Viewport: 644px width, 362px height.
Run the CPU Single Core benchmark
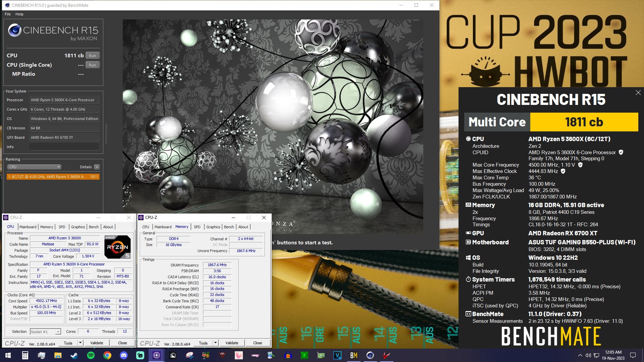click(93, 65)
